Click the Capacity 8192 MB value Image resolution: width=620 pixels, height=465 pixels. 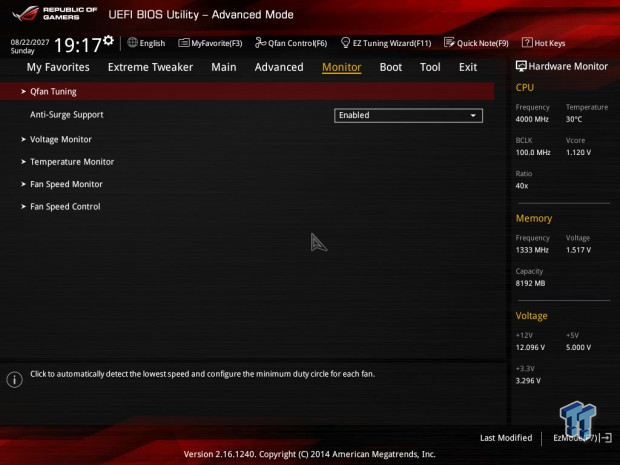[530, 283]
